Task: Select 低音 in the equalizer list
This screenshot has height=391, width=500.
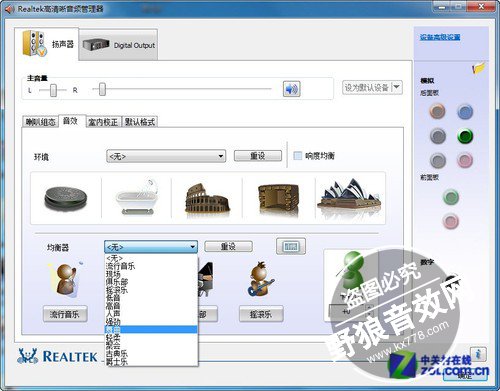Action: point(151,298)
